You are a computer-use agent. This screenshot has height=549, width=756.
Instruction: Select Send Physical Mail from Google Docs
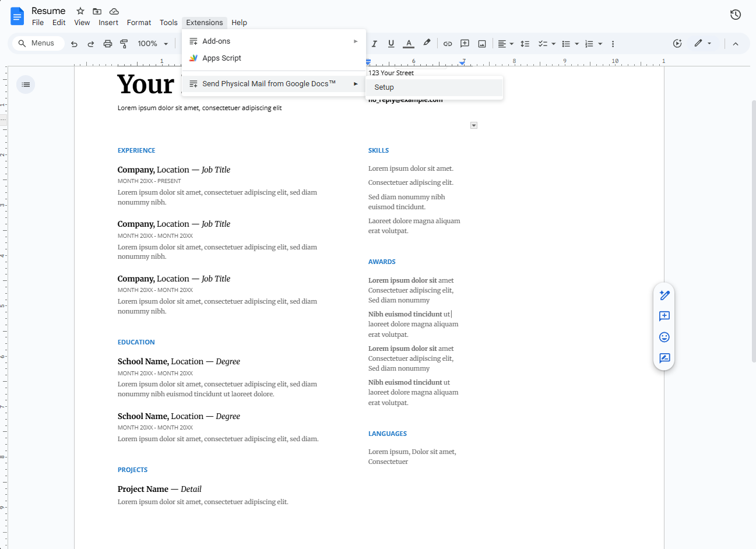click(x=274, y=84)
